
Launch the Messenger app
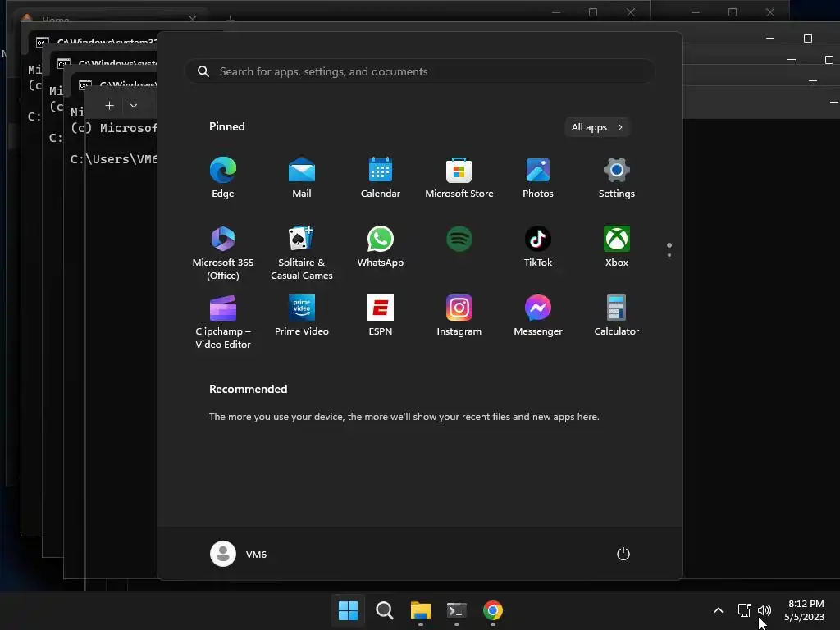click(x=538, y=316)
